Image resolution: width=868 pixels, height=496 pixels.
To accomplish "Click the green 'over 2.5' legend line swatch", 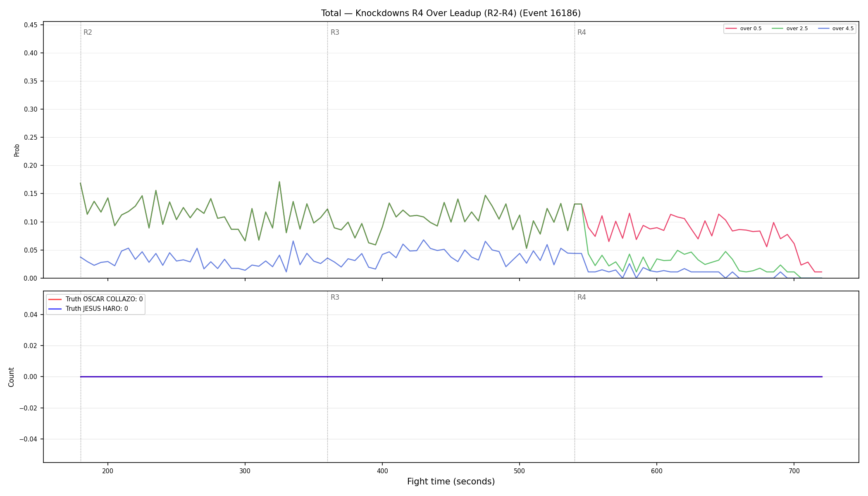I will click(777, 29).
